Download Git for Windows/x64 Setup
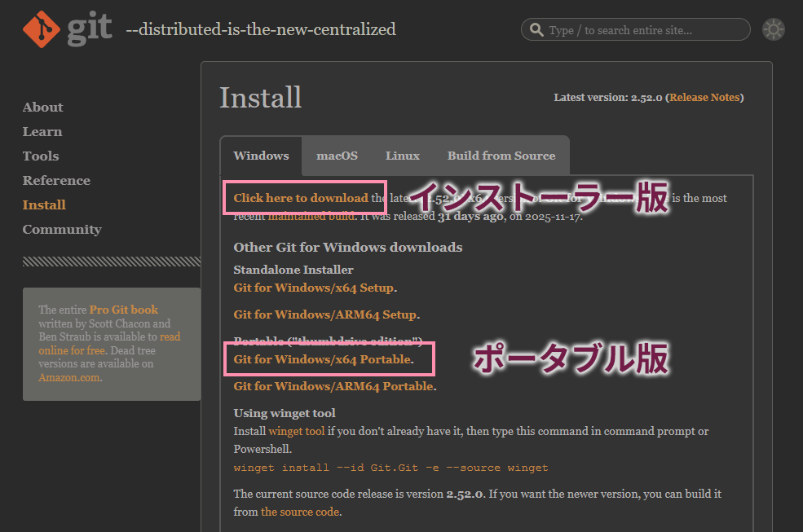The width and height of the screenshot is (803, 532). click(314, 288)
